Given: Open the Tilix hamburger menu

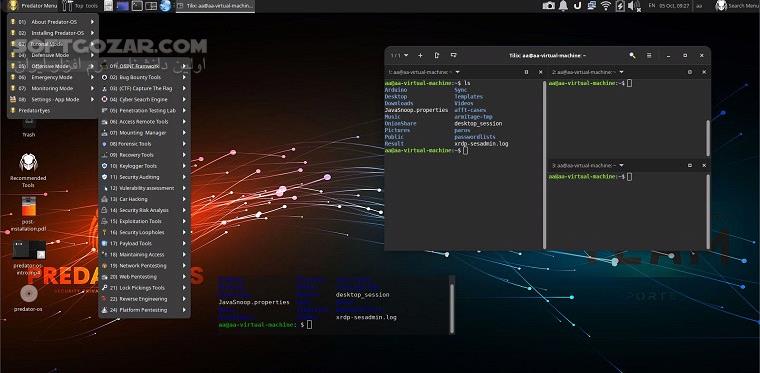Looking at the screenshot, I should pyautogui.click(x=649, y=55).
